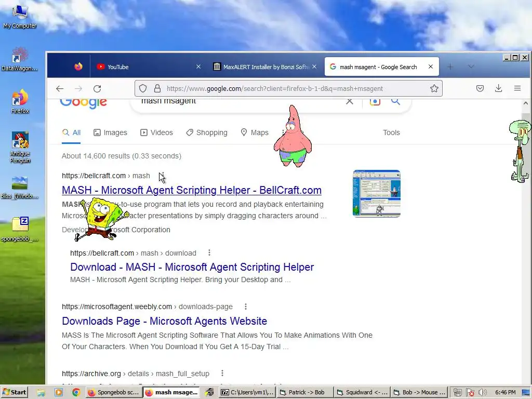
Task: Switch to Images search results
Action: tap(110, 132)
